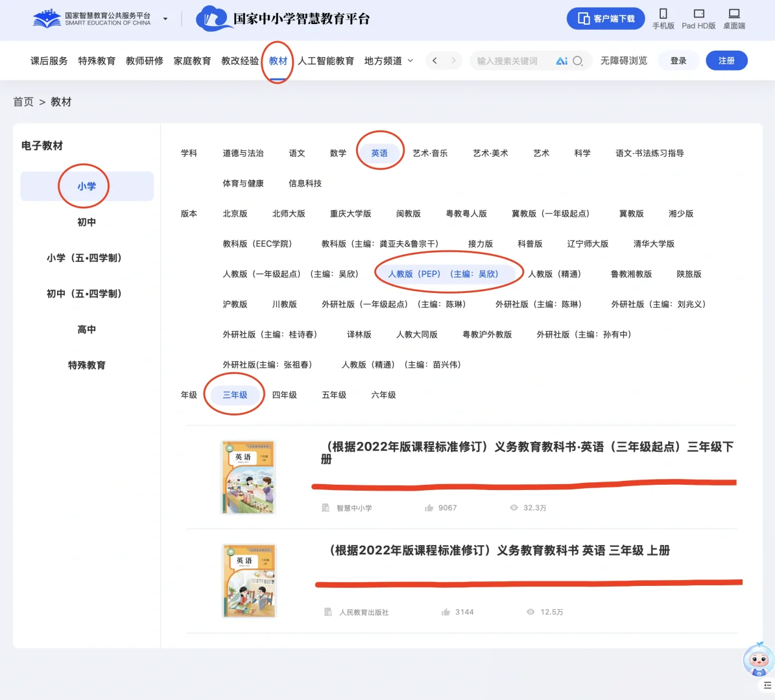Click the 国家中小学智慧教育平台 cloud logo
This screenshot has height=700, width=775.
point(283,19)
